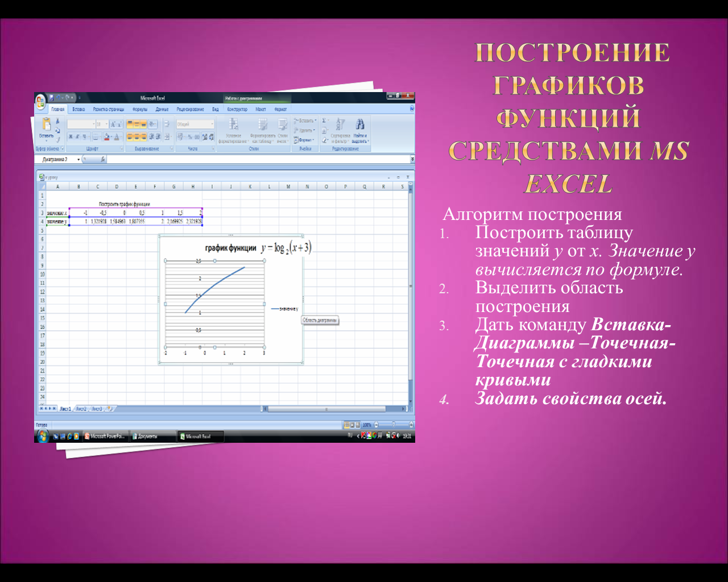Switch to the Конструктор chart tools tab
Viewport: 728px width, 582px height.
click(x=237, y=109)
